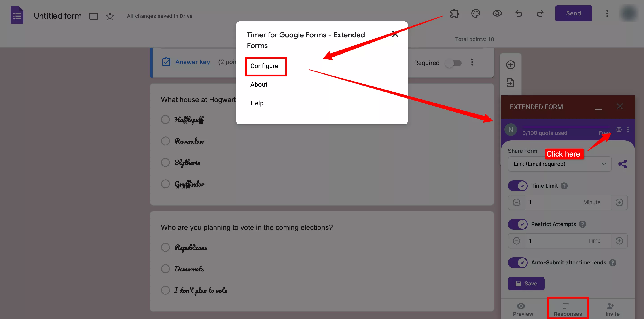Select Configure from the Timer menu
644x319 pixels.
(264, 66)
